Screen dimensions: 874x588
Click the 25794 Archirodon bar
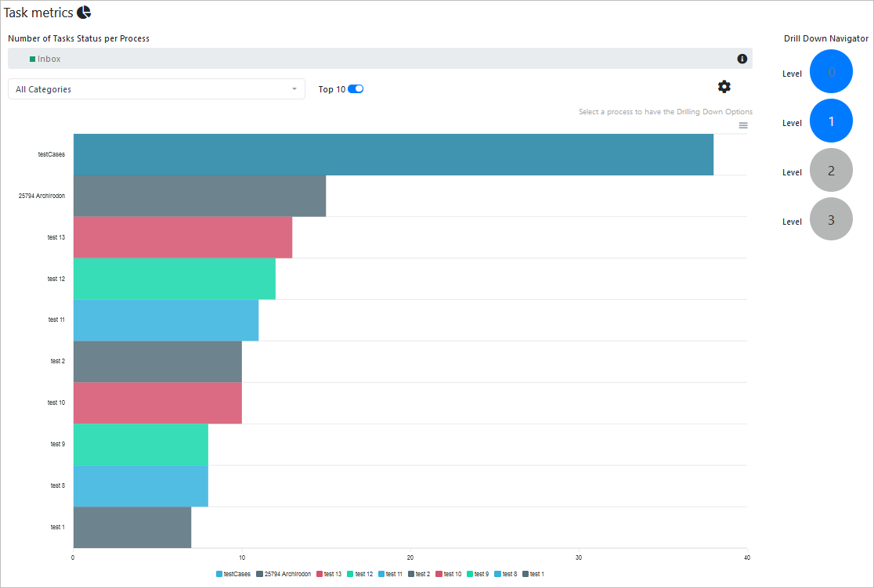tap(199, 196)
